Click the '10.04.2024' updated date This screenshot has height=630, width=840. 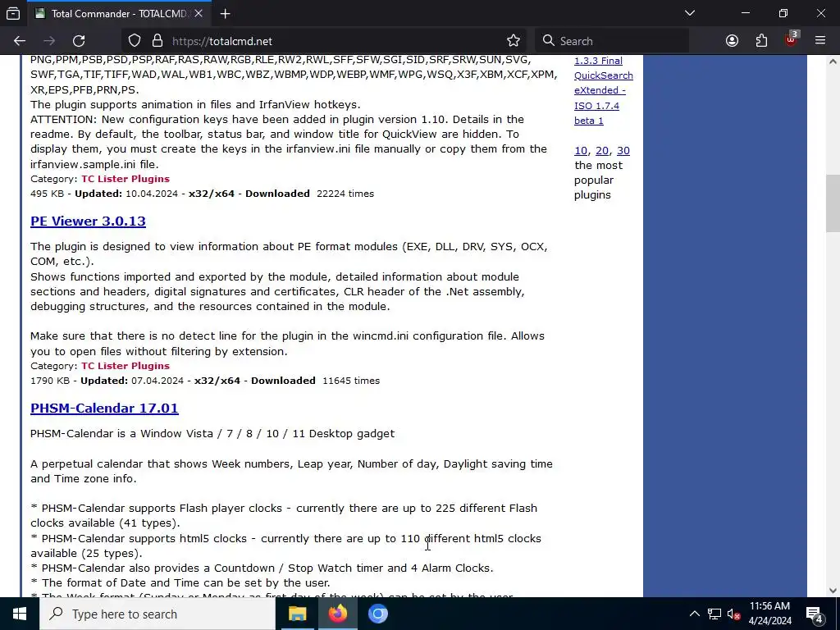tap(152, 194)
